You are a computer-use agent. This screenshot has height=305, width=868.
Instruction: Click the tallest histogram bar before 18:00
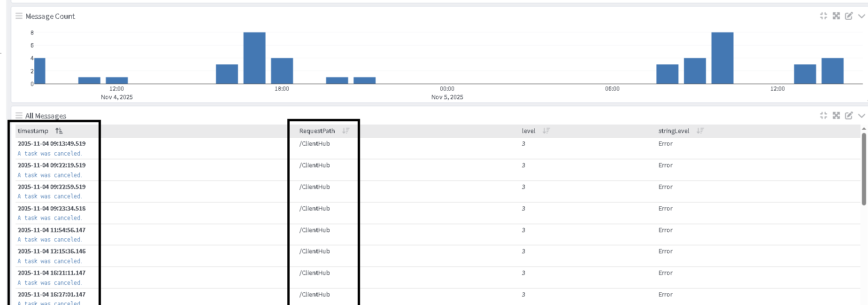point(254,58)
